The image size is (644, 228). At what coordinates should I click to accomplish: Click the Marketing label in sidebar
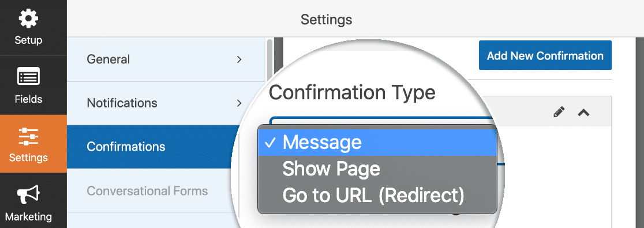(28, 217)
